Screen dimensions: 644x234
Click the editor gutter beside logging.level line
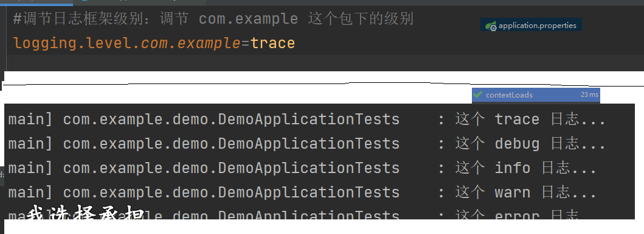pyautogui.click(x=4, y=43)
